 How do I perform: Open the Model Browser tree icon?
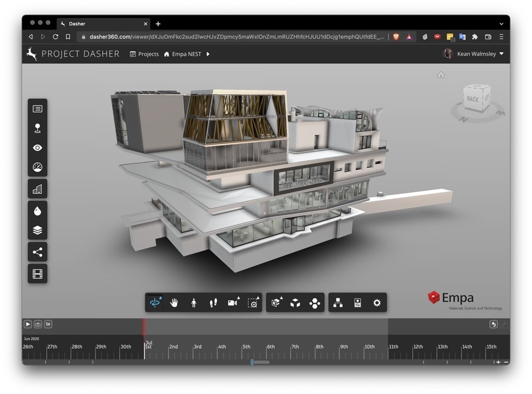point(338,303)
